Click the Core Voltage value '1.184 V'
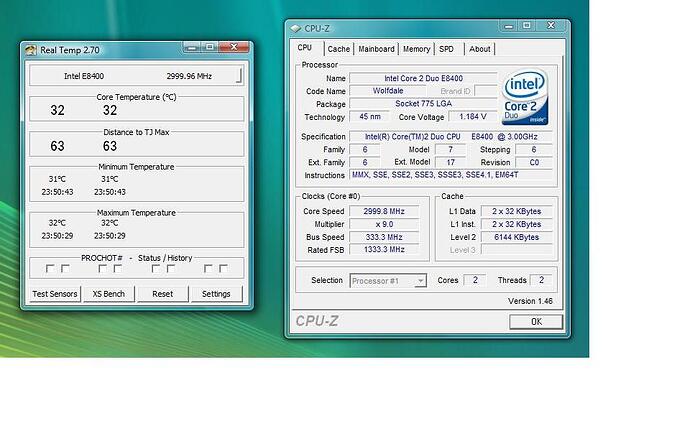Viewport: 690px width, 431px height. [473, 117]
